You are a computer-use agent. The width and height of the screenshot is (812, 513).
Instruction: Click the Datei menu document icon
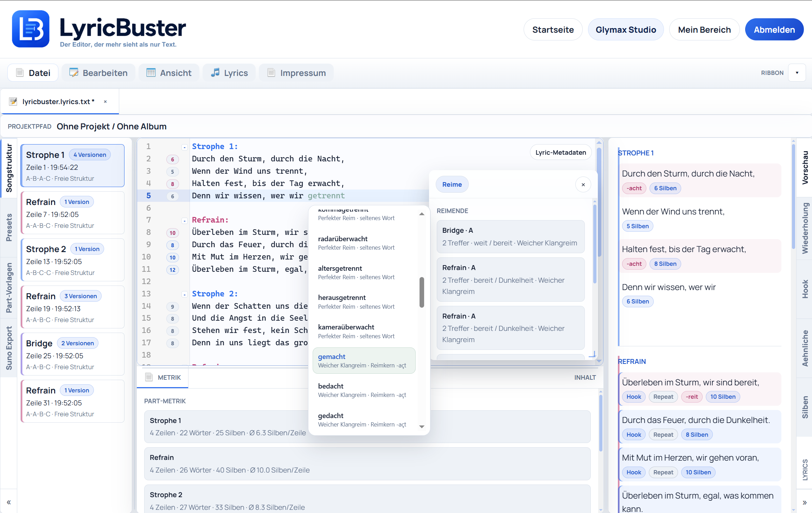[20, 73]
